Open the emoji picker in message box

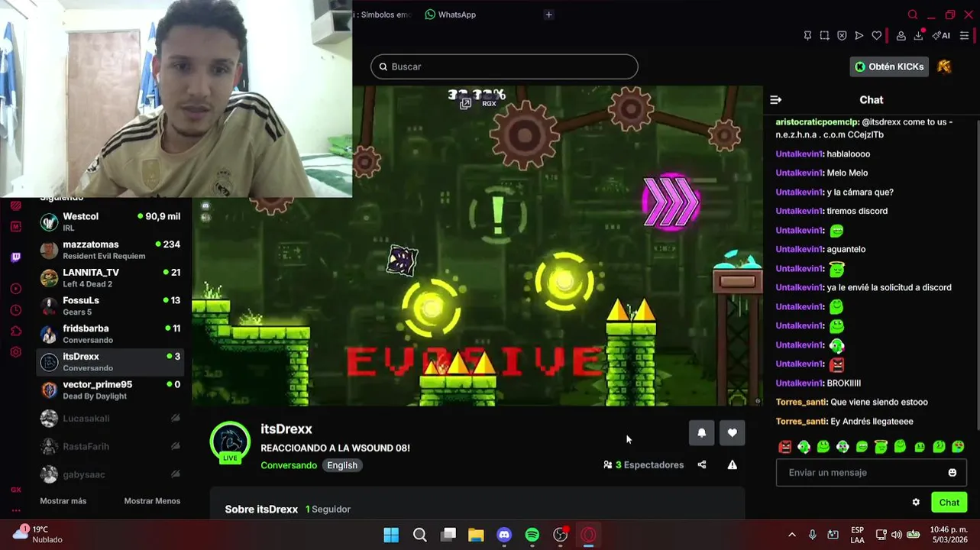(x=953, y=473)
